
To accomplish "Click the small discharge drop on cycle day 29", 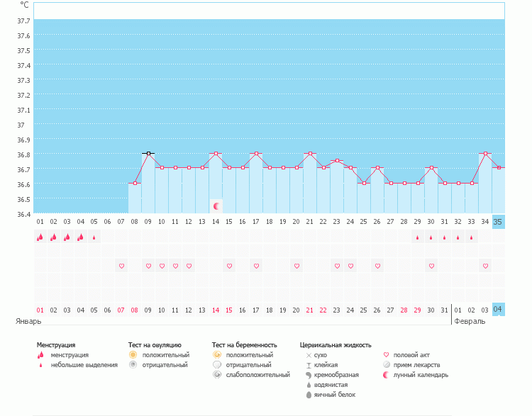I will pyautogui.click(x=418, y=237).
